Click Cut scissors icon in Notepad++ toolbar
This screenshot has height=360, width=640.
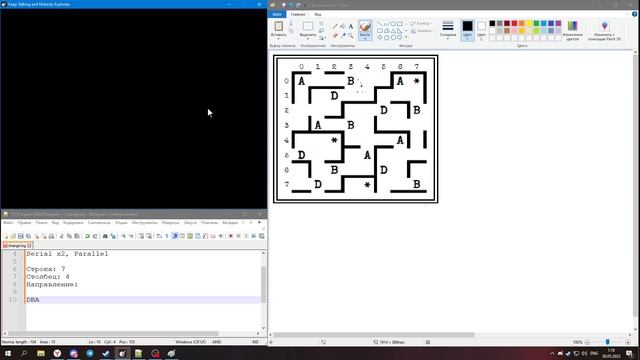pos(62,236)
